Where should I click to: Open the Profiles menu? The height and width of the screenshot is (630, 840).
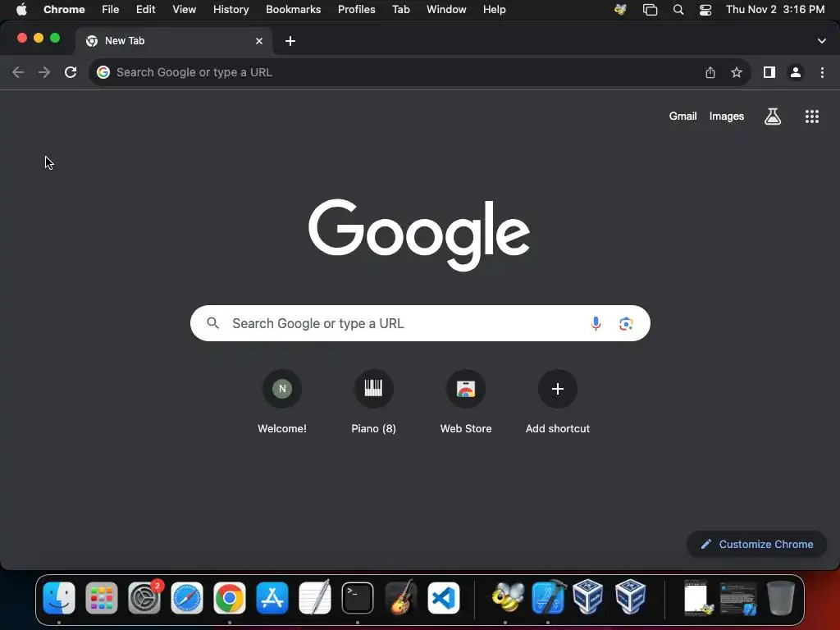coord(357,10)
